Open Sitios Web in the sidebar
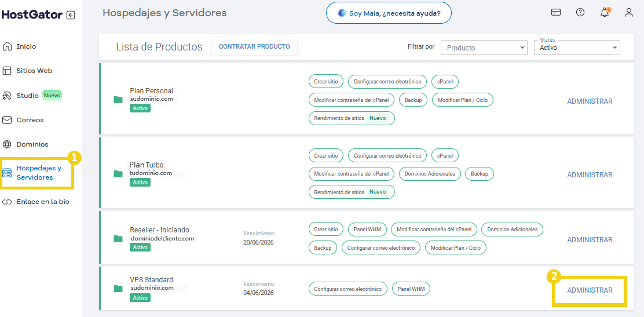The image size is (644, 317). [x=35, y=71]
